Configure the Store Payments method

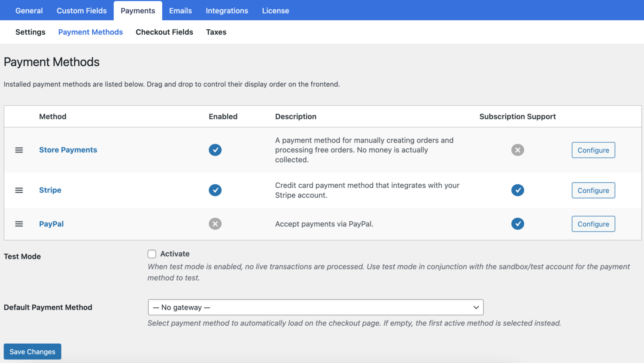coord(593,150)
